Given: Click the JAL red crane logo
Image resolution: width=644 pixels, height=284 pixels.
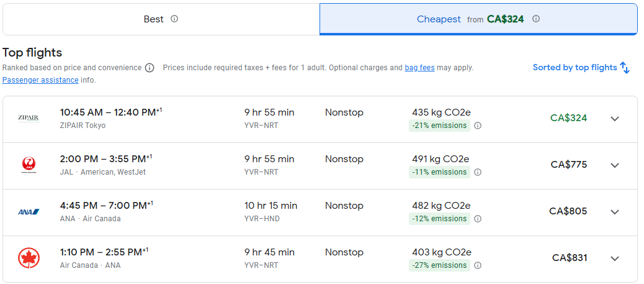Looking at the screenshot, I should pos(29,165).
